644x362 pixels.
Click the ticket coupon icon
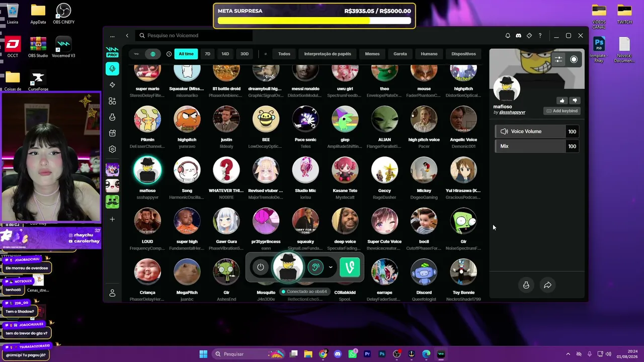click(529, 36)
